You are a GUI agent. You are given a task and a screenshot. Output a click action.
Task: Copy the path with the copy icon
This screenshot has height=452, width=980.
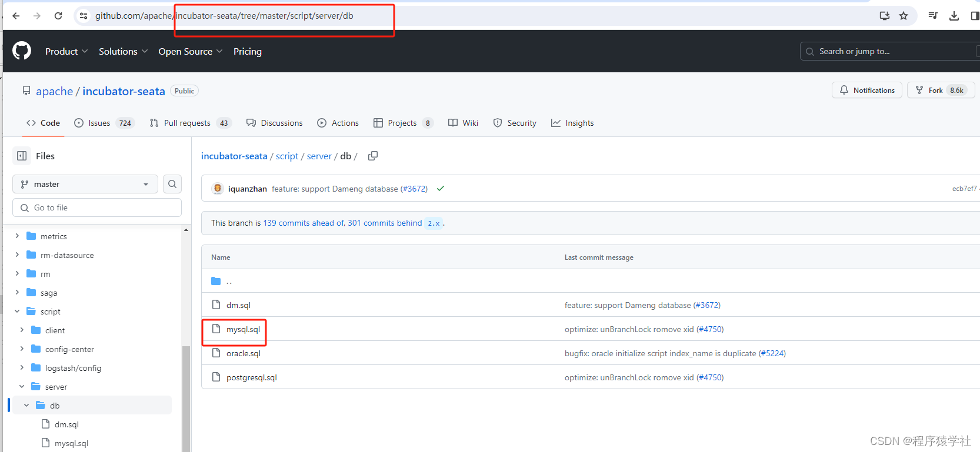click(x=373, y=156)
